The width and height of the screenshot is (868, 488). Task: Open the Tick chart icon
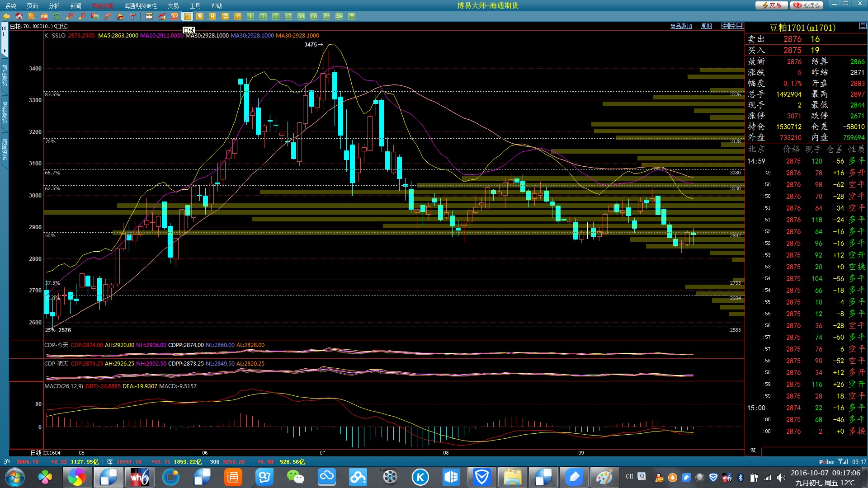point(175,16)
